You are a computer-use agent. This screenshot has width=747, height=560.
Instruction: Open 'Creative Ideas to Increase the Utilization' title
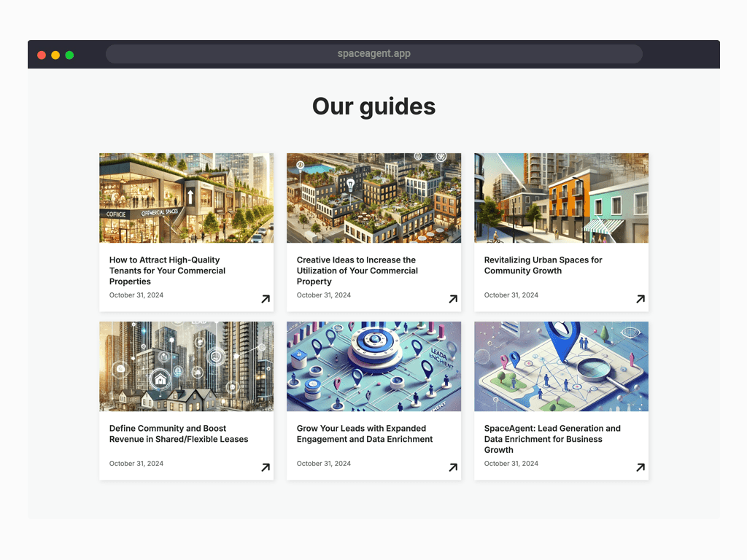pos(357,271)
